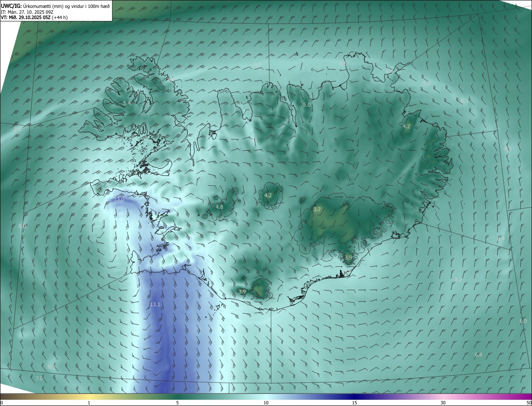Click the 30 tick on the colour scale
Image resolution: width=532 pixels, height=406 pixels.
pyautogui.click(x=443, y=403)
